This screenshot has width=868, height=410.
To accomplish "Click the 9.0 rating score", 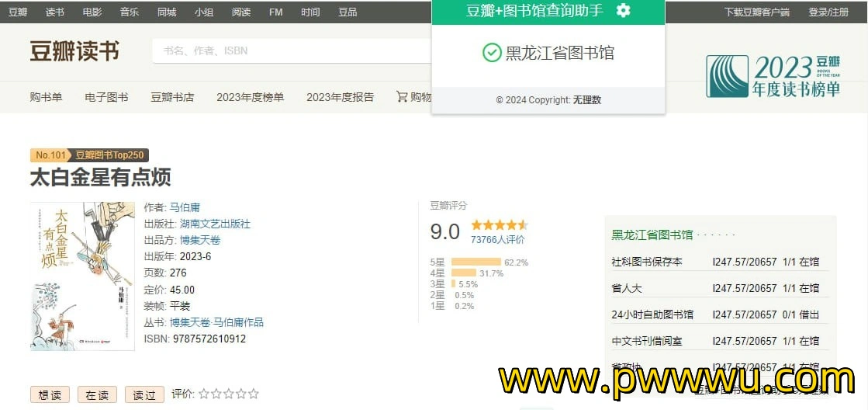I will [x=445, y=231].
